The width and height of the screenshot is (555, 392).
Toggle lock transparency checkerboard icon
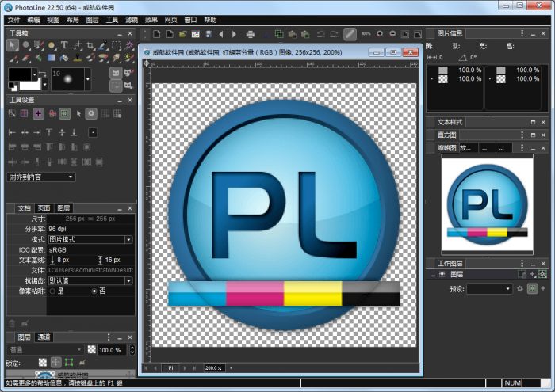pyautogui.click(x=43, y=363)
